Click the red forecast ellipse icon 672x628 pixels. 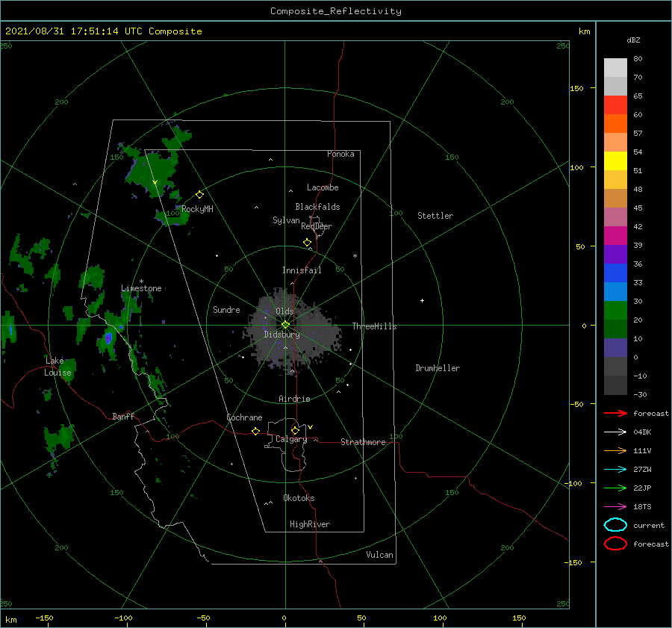[615, 544]
